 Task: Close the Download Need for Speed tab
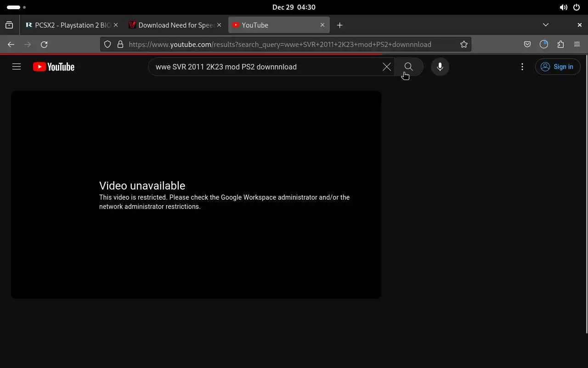tap(219, 25)
